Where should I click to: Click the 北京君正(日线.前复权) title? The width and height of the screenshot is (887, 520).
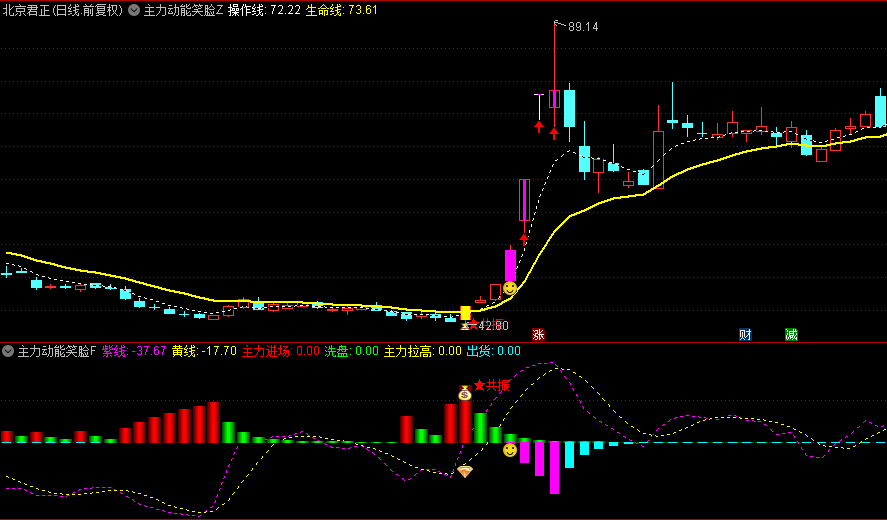click(x=63, y=10)
